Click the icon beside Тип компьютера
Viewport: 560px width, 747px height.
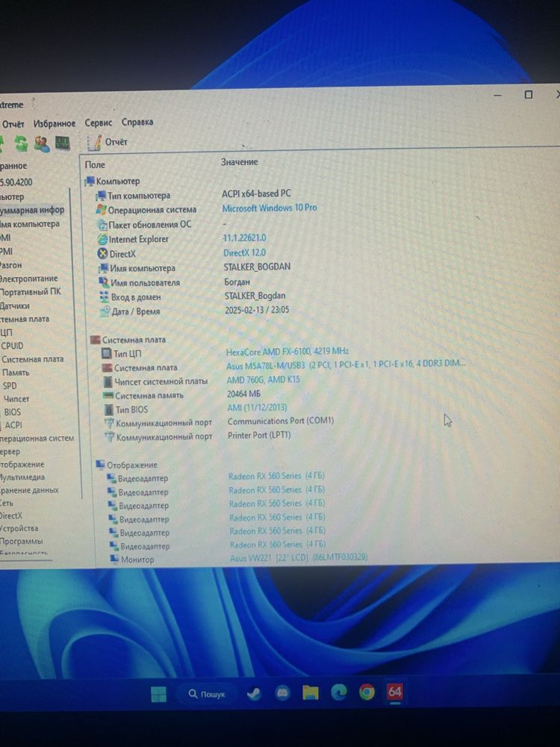click(x=101, y=196)
